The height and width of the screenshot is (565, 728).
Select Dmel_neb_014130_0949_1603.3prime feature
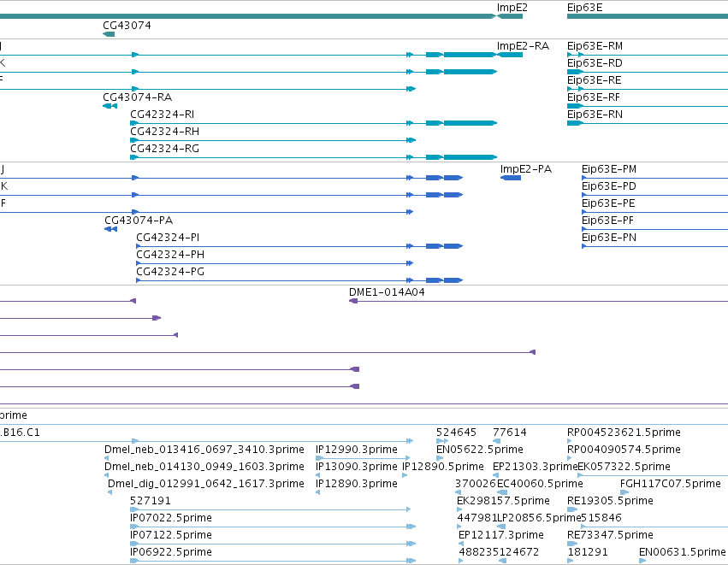(204, 467)
